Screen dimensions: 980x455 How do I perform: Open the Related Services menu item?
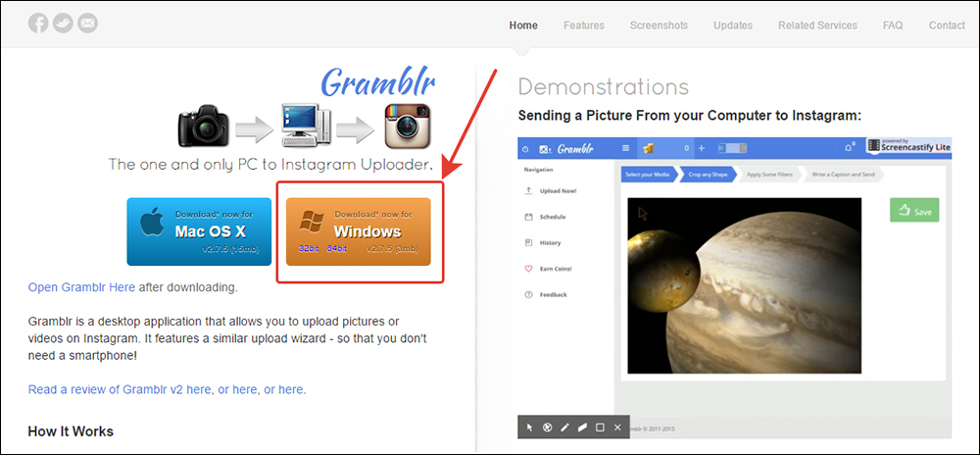click(817, 25)
